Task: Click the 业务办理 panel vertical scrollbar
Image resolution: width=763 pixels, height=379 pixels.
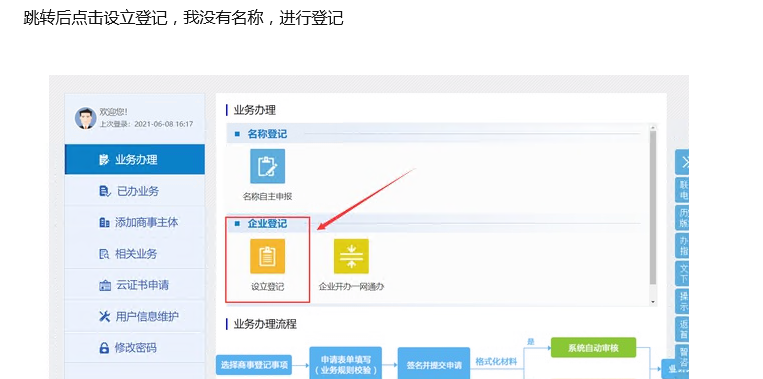Action: pos(653,208)
